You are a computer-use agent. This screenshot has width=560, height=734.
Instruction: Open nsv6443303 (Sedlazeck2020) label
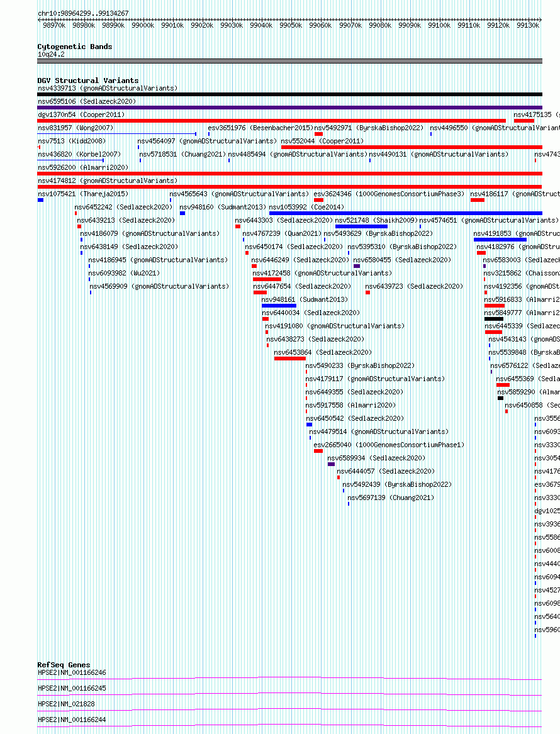click(x=284, y=220)
